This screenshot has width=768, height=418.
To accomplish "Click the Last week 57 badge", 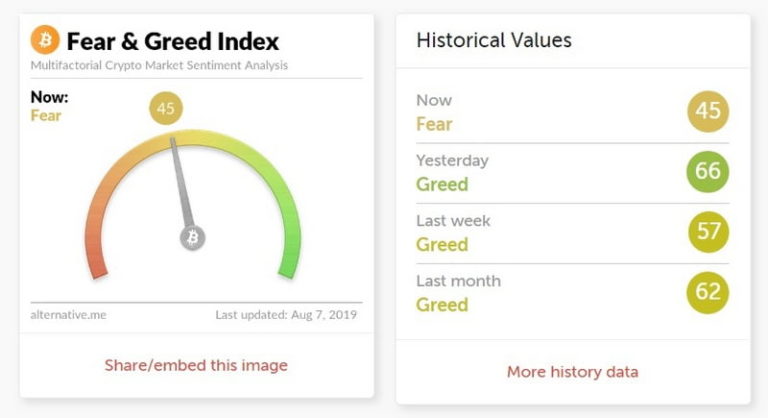I will coord(708,232).
